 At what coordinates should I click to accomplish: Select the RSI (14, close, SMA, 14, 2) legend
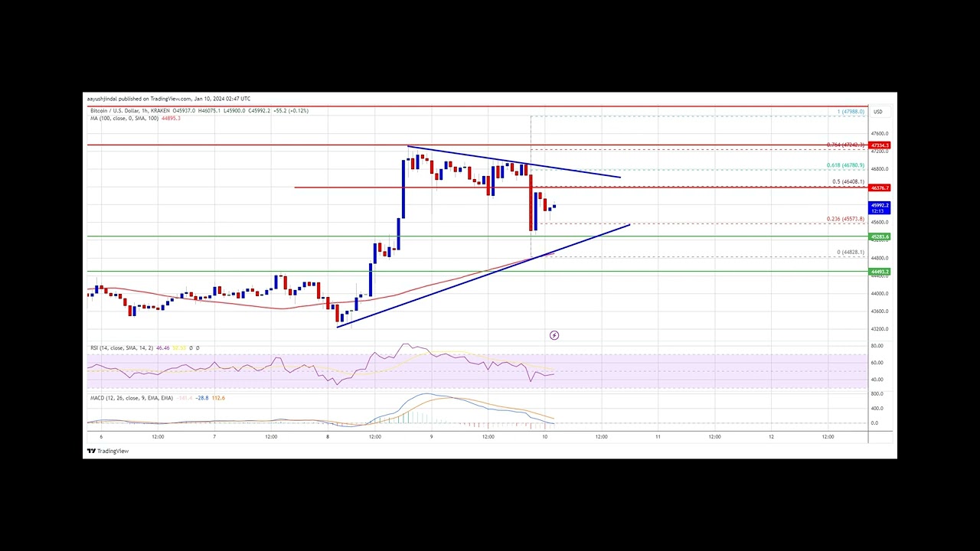pos(122,348)
